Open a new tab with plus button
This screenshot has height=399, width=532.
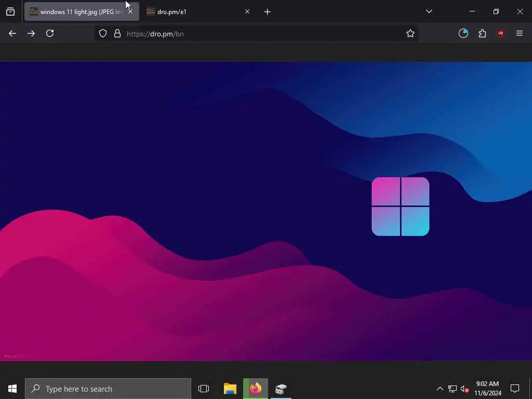coord(267,12)
